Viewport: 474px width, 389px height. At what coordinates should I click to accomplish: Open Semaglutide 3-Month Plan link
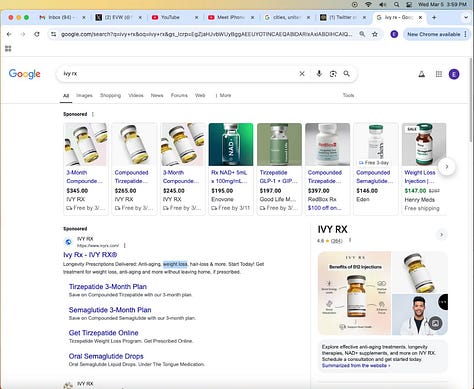(x=110, y=310)
